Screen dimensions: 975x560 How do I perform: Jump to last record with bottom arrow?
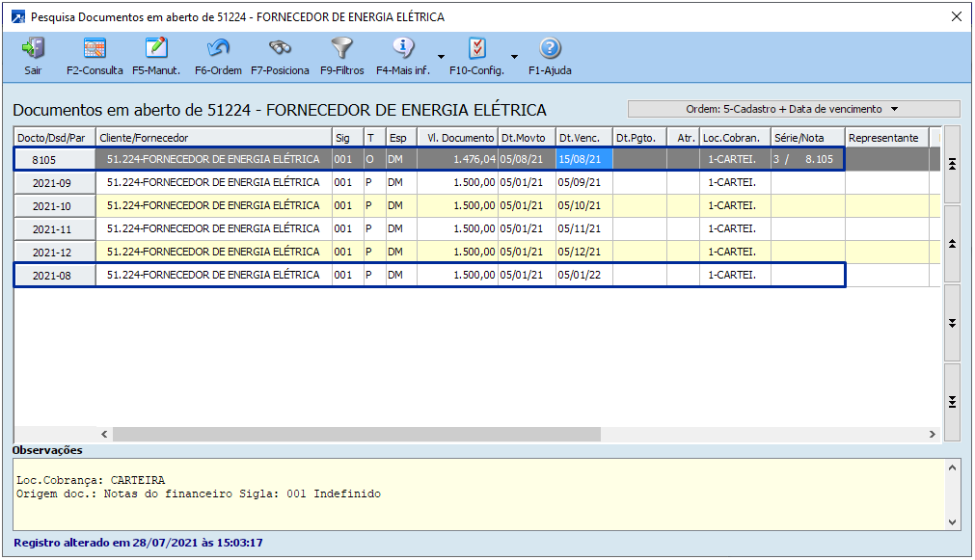(x=952, y=402)
